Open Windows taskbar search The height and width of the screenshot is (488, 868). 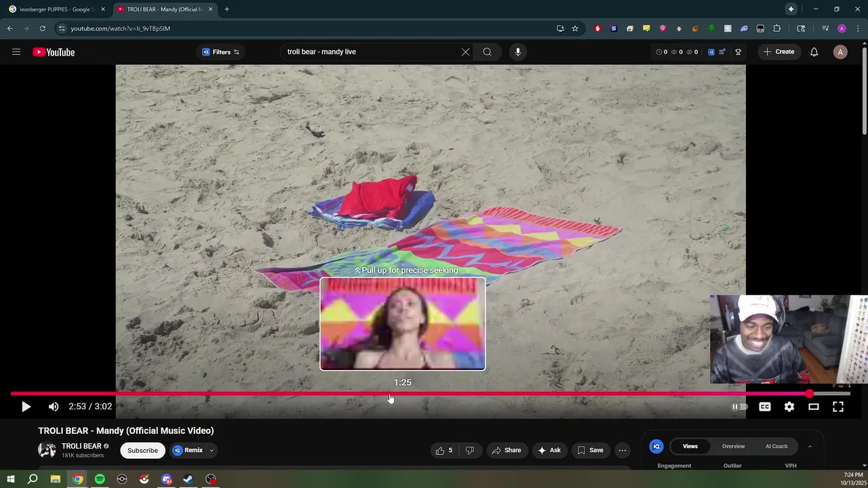tap(33, 479)
